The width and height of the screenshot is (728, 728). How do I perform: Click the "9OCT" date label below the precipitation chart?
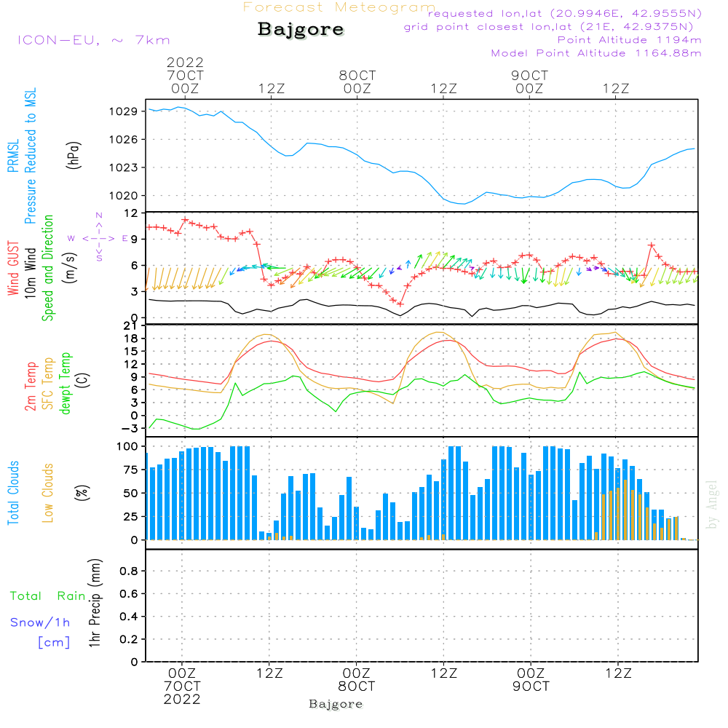[x=531, y=687]
